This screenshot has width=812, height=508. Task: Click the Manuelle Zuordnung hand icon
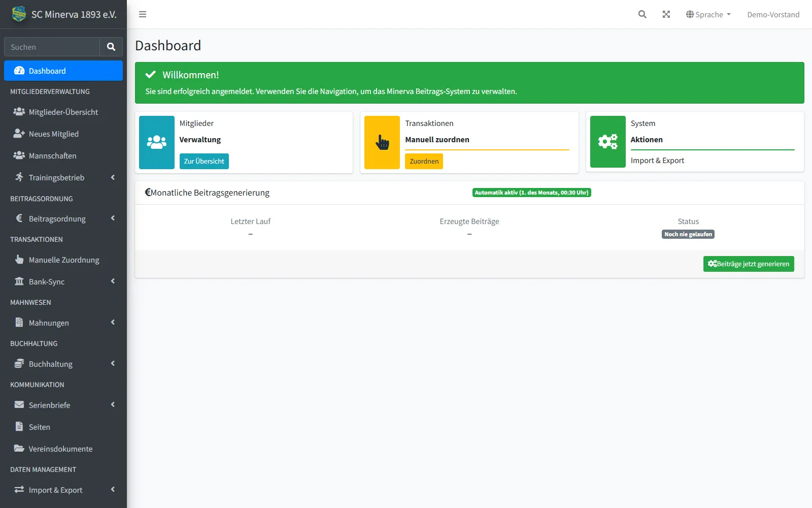[19, 260]
